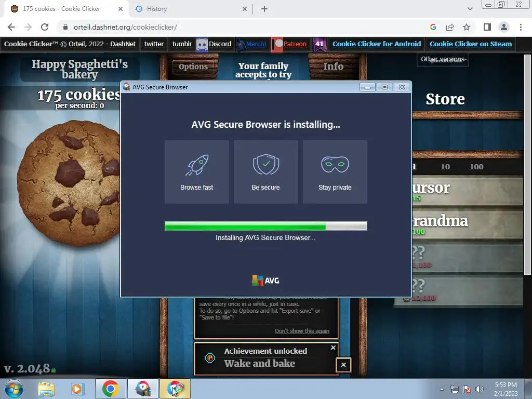Dismiss the Achievement unlocked notification
532x399 pixels.
click(333, 348)
